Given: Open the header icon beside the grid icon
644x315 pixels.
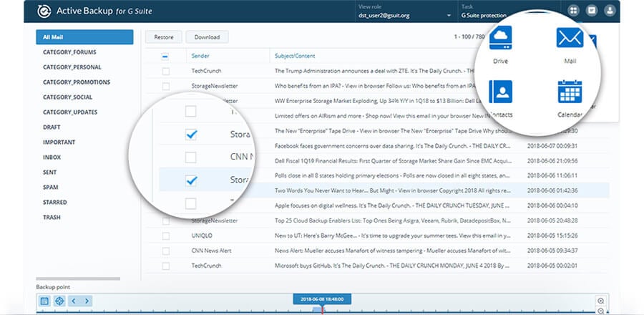Looking at the screenshot, I should pos(592,11).
